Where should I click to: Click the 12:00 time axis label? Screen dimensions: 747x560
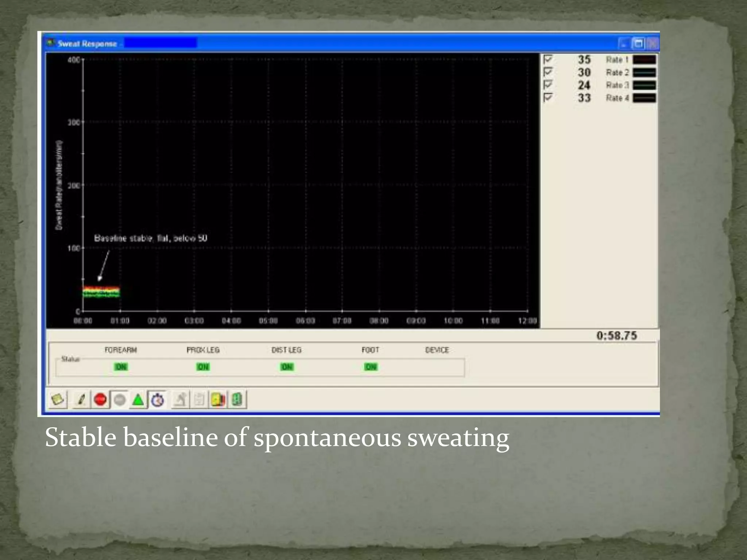527,321
